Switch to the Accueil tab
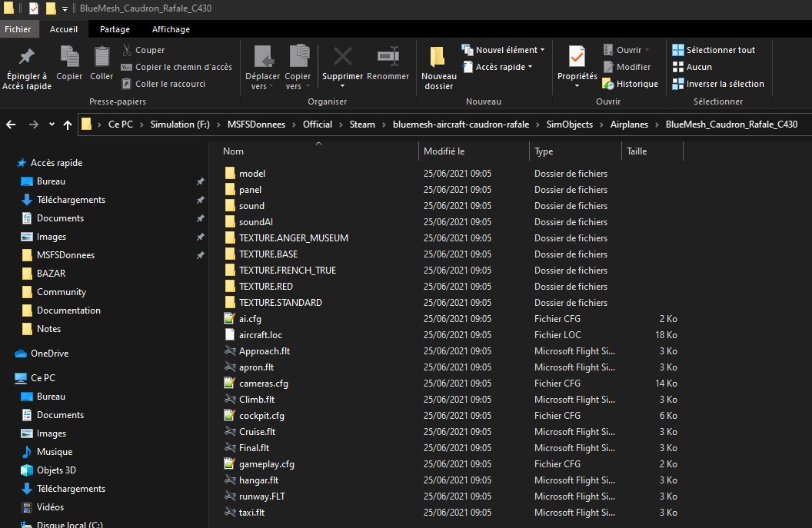 point(64,29)
